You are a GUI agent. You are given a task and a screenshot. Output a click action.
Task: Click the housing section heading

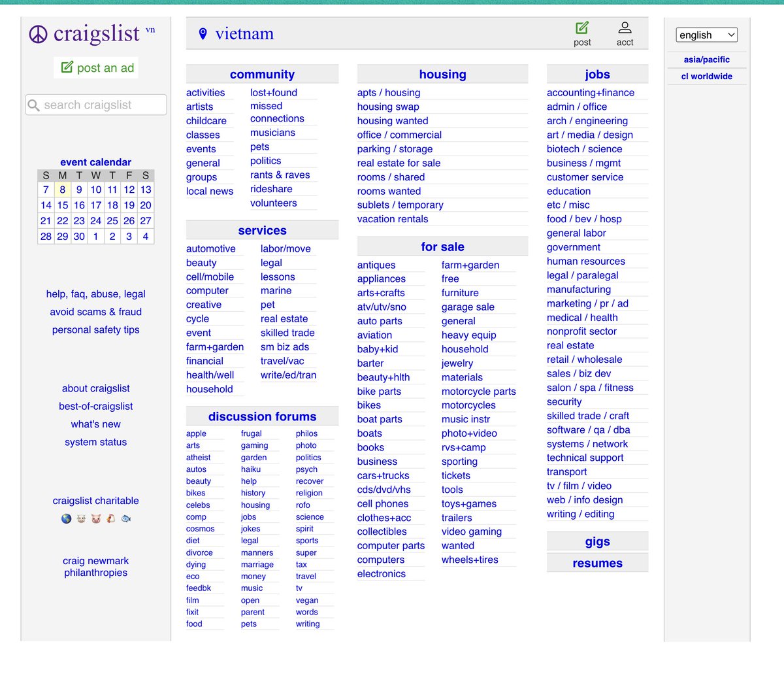click(x=442, y=75)
